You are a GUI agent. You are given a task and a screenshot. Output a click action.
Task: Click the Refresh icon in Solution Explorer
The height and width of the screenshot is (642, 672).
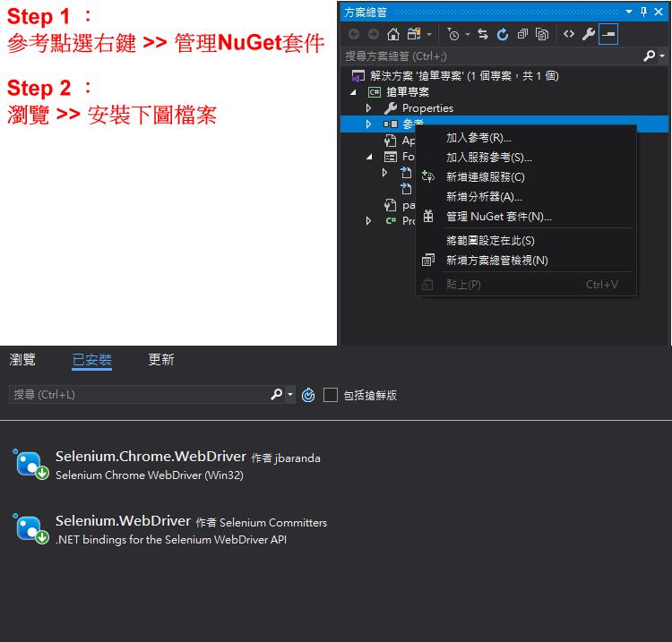click(x=503, y=35)
